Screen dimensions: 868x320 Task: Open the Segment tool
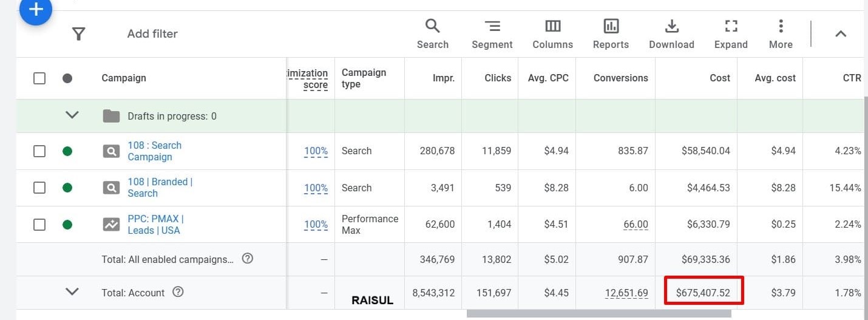click(492, 34)
